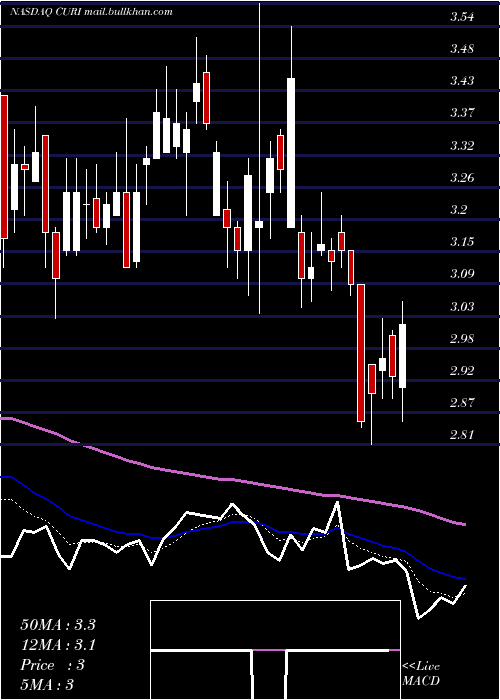
Task: Click the 3.54 price axis label
Action: point(462,17)
